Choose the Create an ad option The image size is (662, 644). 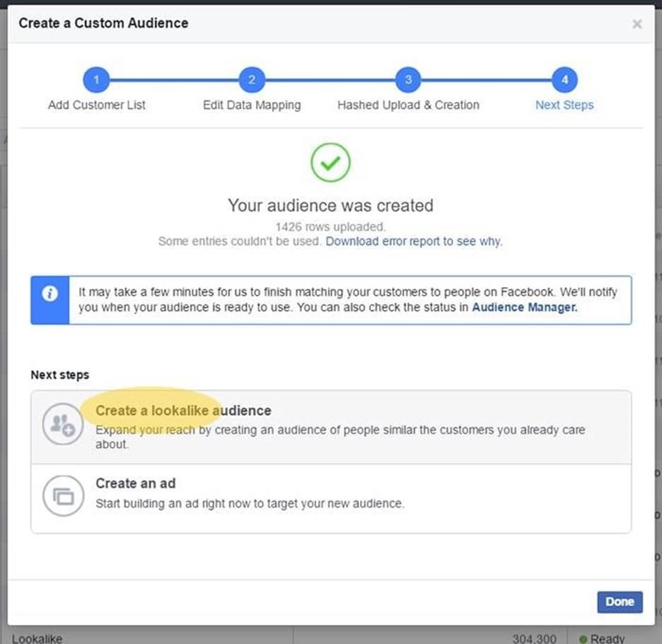136,483
